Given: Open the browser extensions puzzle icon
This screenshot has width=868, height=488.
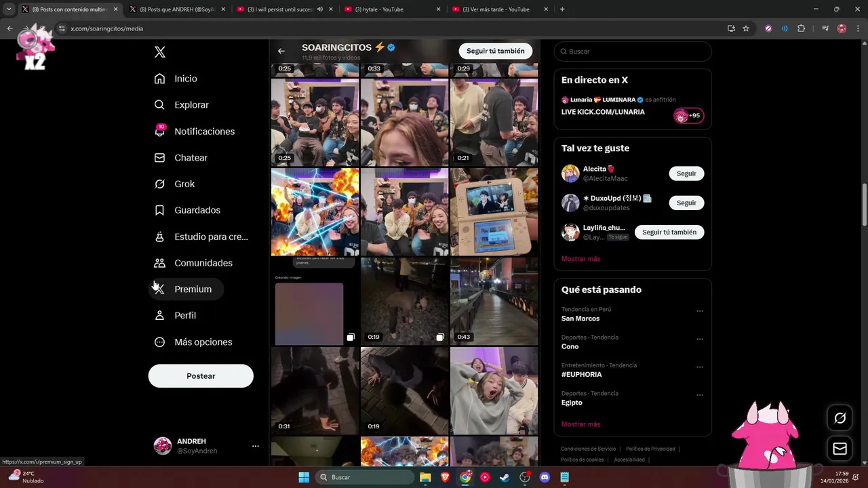Looking at the screenshot, I should (x=802, y=28).
